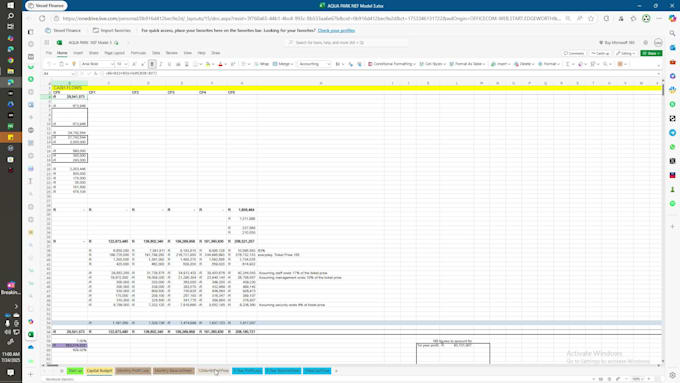
Task: Switch to the Review ribbon tab
Action: (x=172, y=53)
